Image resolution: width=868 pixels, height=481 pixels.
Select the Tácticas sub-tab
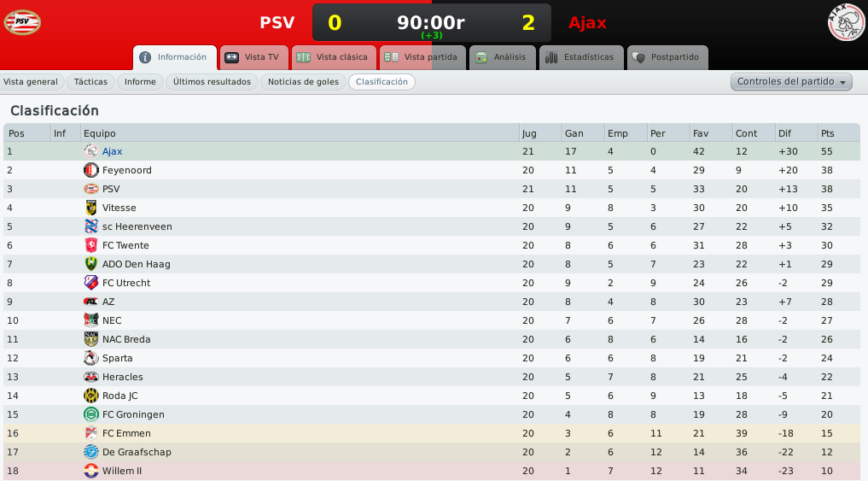(90, 82)
